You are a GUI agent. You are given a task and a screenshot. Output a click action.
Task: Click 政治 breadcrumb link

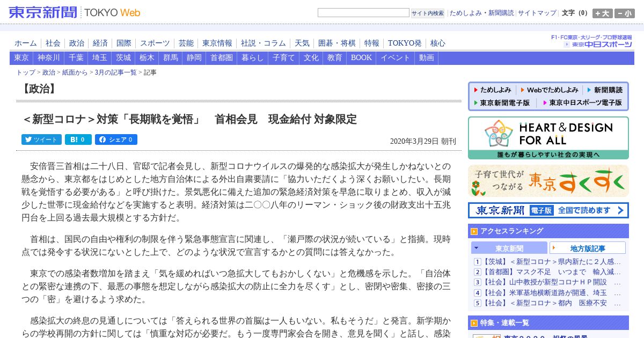click(x=49, y=72)
